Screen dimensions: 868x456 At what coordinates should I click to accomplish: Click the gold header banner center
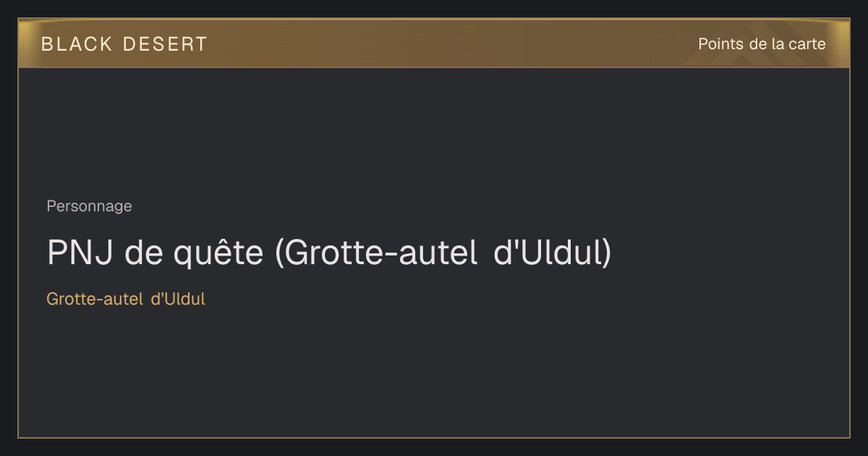(434, 43)
